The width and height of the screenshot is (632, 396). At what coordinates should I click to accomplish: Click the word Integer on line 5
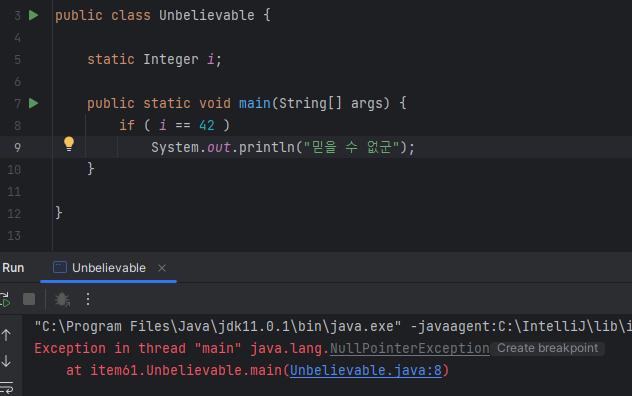(x=171, y=60)
